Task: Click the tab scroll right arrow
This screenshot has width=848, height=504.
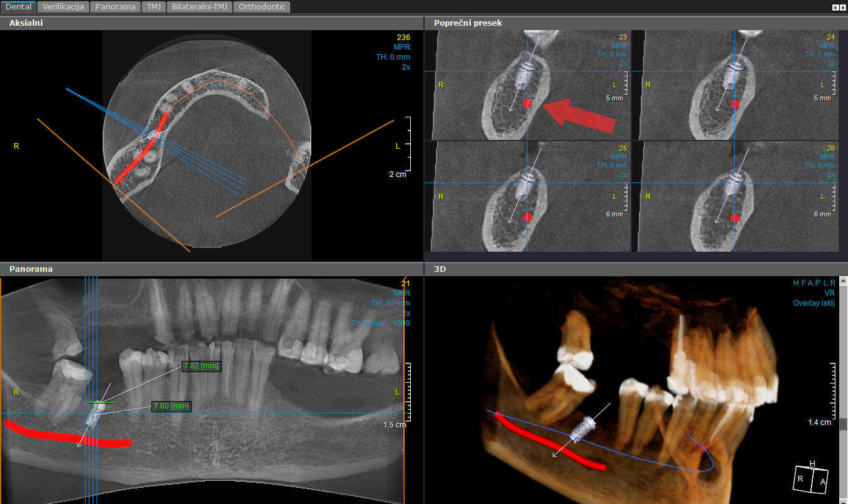Action: click(842, 8)
